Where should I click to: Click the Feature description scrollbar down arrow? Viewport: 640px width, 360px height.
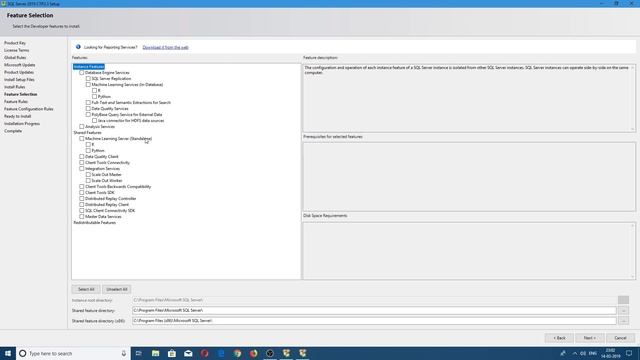(x=633, y=129)
